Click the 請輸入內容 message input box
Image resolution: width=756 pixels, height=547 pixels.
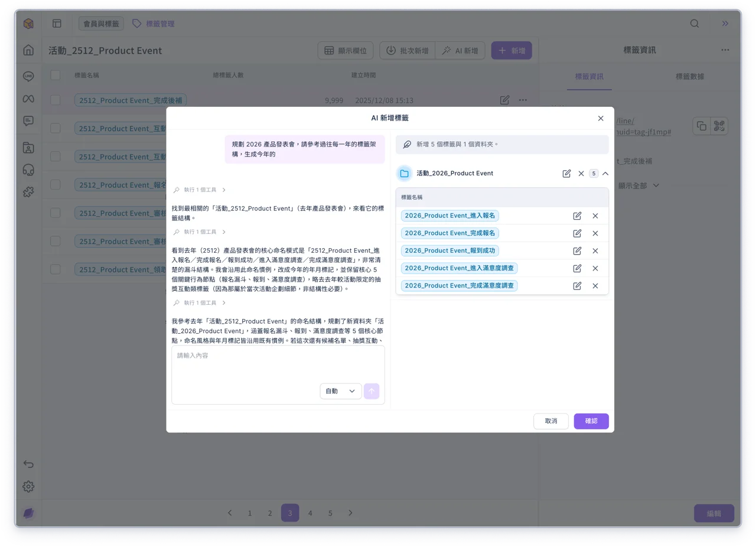point(278,375)
